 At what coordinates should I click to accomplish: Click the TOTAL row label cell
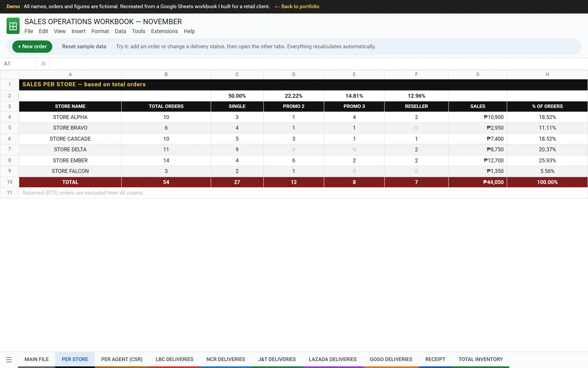pyautogui.click(x=70, y=182)
